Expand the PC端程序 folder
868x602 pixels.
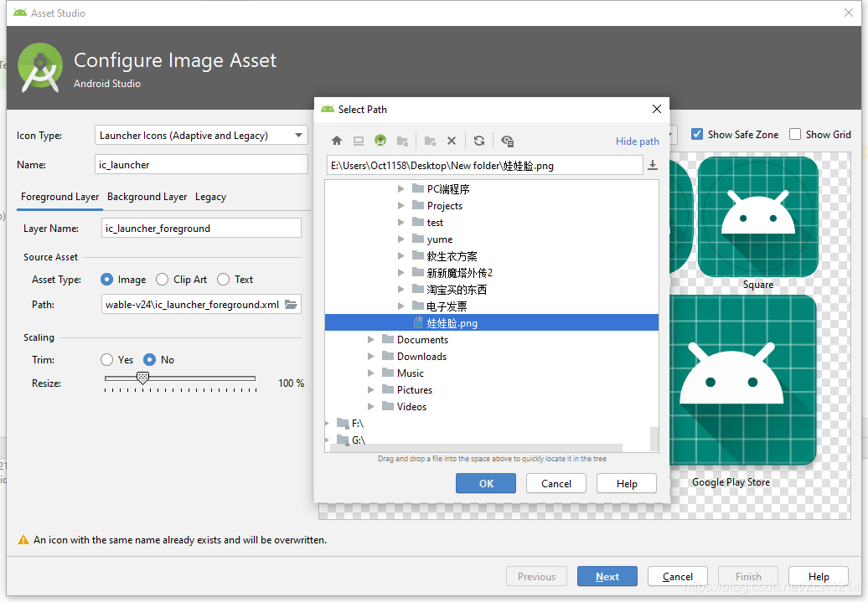[x=400, y=188]
